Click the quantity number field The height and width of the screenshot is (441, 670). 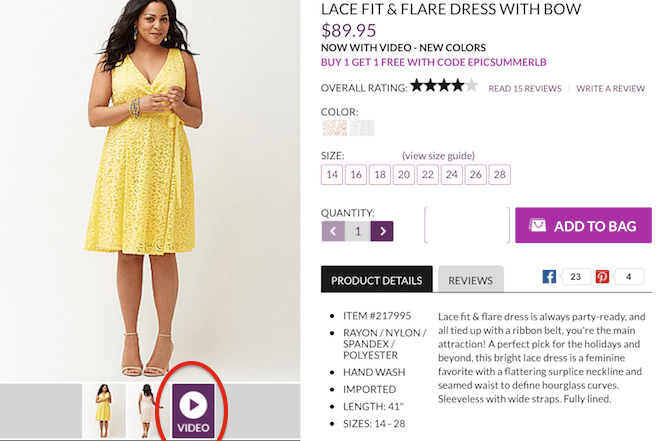[357, 231]
